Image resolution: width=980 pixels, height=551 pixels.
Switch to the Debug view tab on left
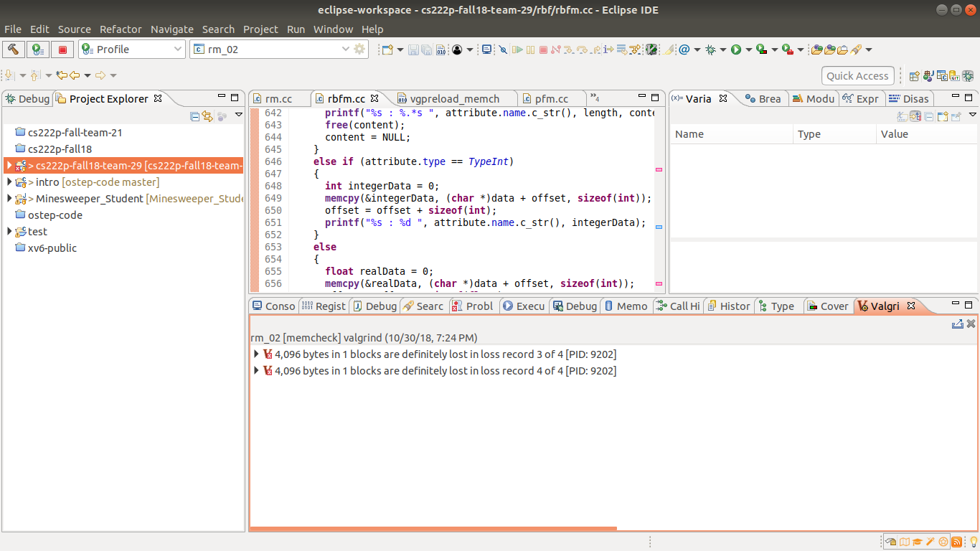click(27, 99)
